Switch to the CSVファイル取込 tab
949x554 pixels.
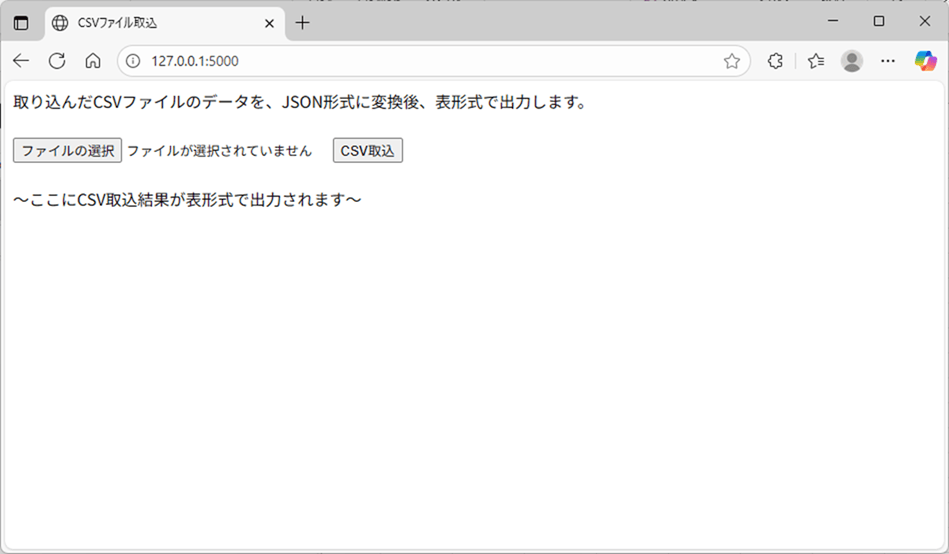(x=150, y=22)
